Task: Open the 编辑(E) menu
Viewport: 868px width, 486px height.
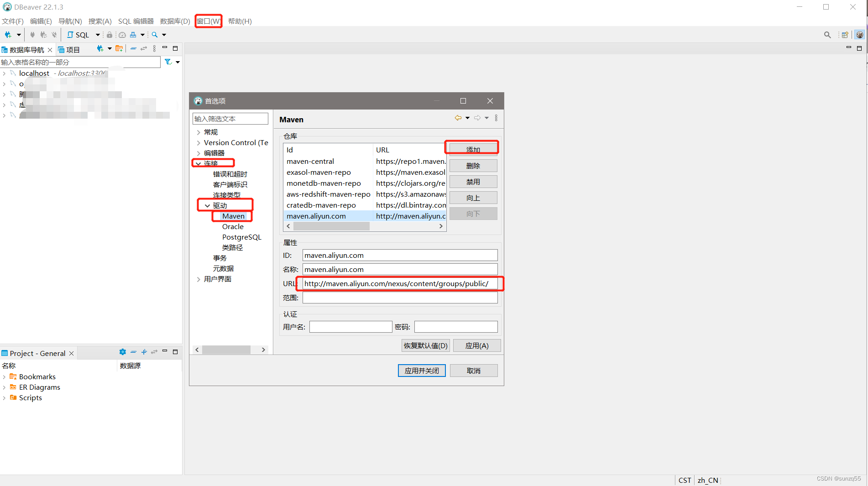Action: click(41, 21)
